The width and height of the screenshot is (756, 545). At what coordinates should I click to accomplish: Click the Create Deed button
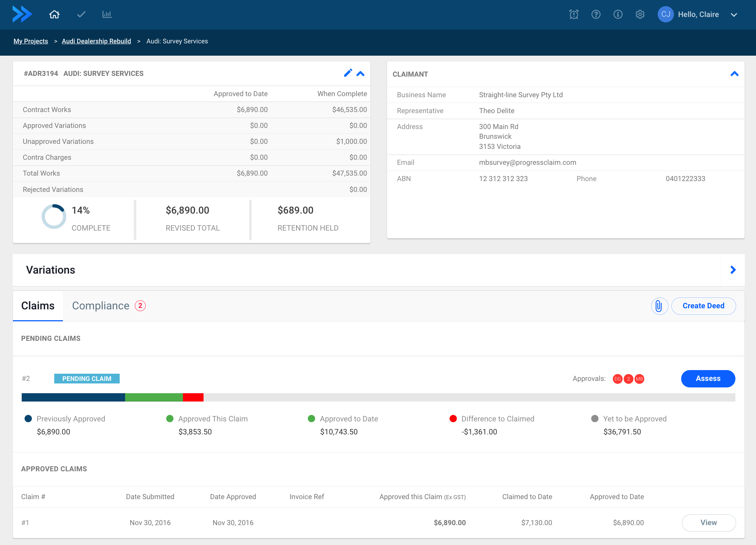coord(703,306)
